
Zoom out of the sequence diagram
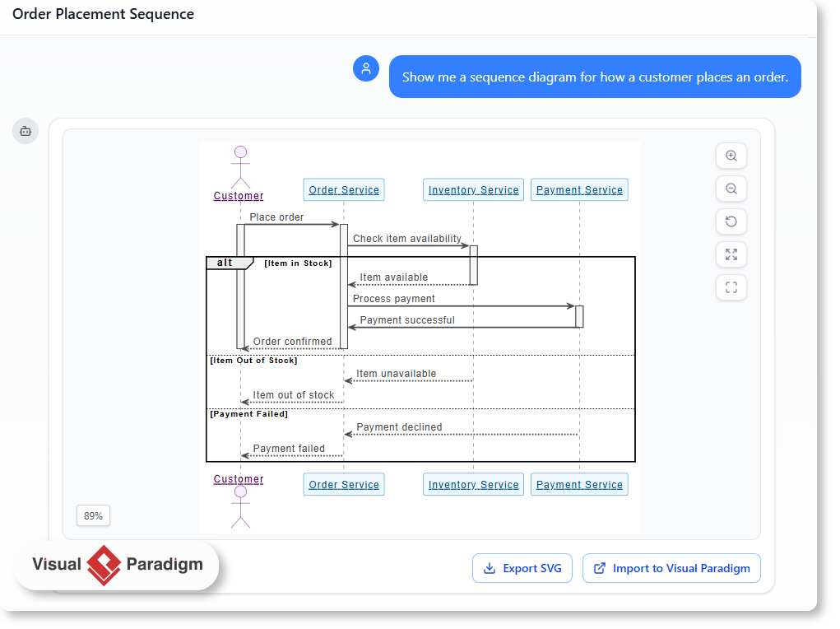click(x=731, y=189)
